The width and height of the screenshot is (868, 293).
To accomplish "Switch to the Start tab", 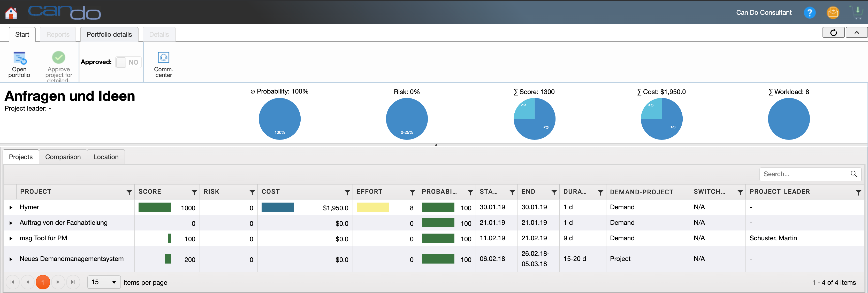I will [22, 34].
